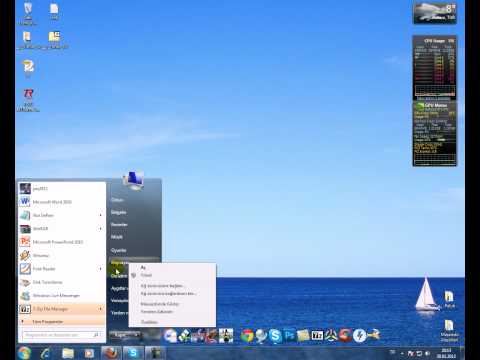Open shutdown options arrow beside Kapat
480x360 pixels.
[x=137, y=335]
